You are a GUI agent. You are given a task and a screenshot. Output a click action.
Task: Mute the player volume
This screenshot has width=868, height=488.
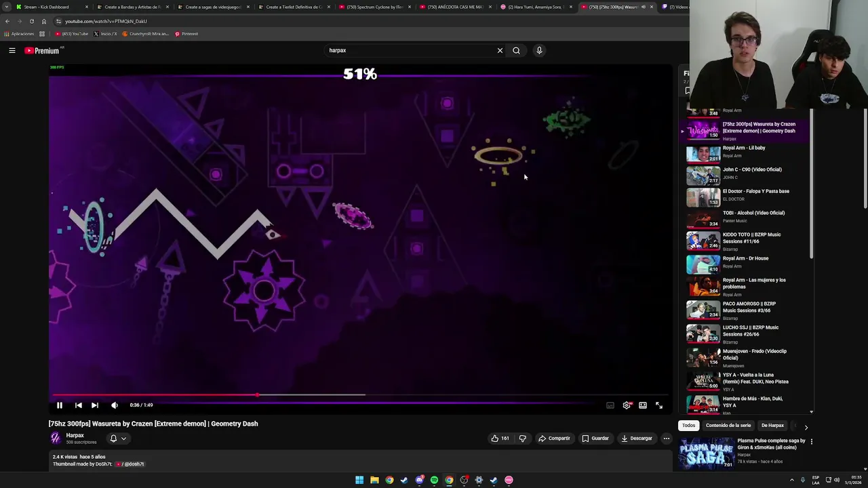114,405
